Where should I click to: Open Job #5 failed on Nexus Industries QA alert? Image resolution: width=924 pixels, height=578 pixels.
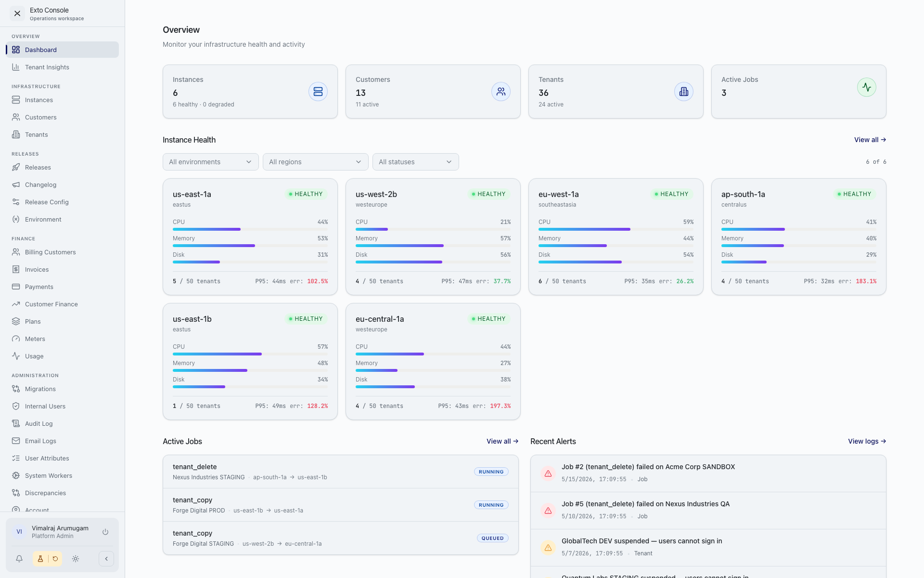(708, 511)
